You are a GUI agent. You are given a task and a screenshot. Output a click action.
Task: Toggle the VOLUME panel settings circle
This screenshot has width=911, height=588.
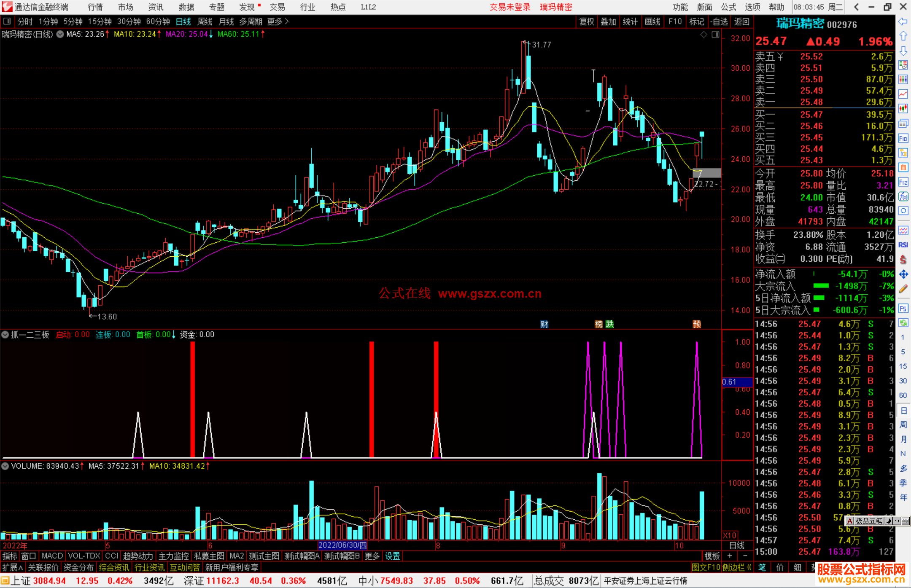click(5, 466)
